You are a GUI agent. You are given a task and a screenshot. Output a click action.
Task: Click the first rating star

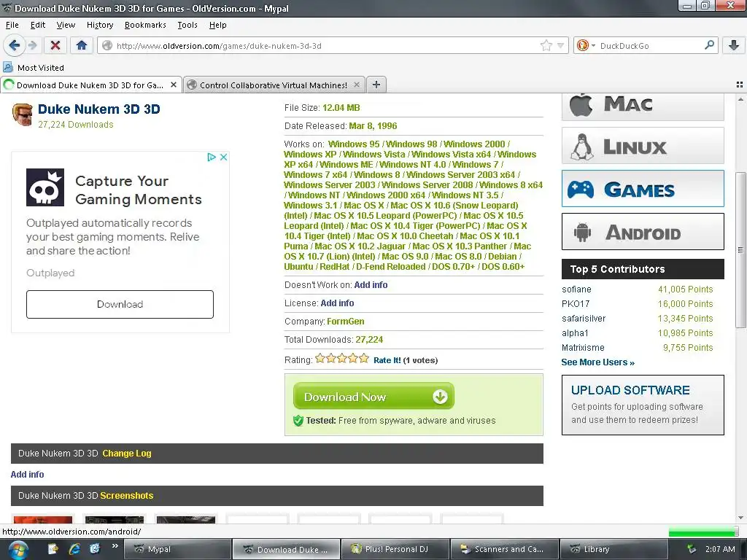click(x=320, y=358)
